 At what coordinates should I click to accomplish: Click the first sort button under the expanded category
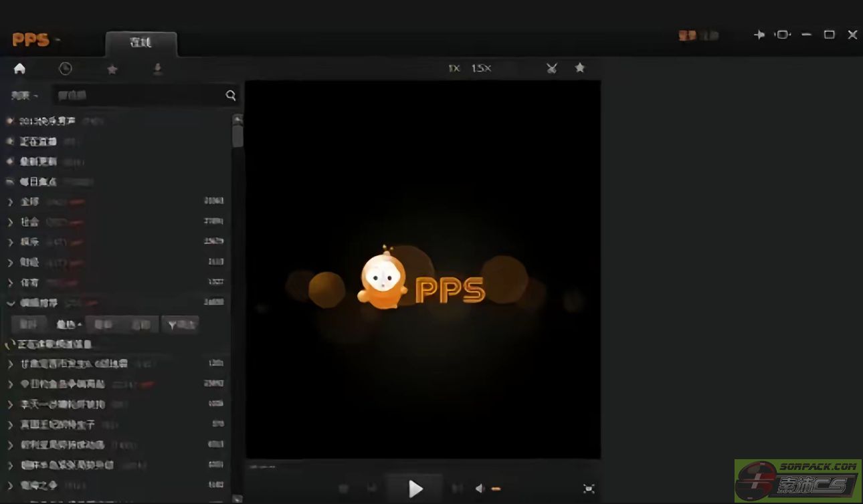(28, 325)
